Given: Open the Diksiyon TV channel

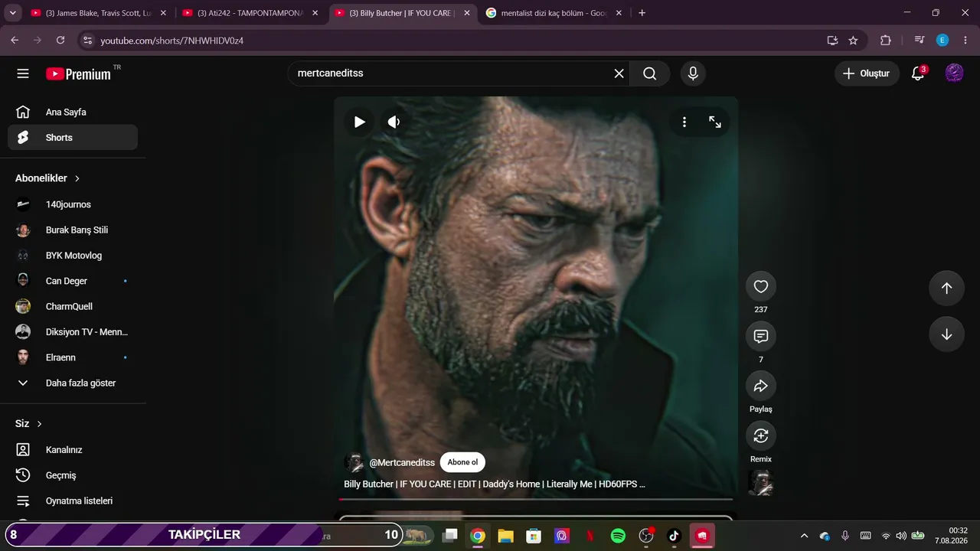Looking at the screenshot, I should [73, 332].
